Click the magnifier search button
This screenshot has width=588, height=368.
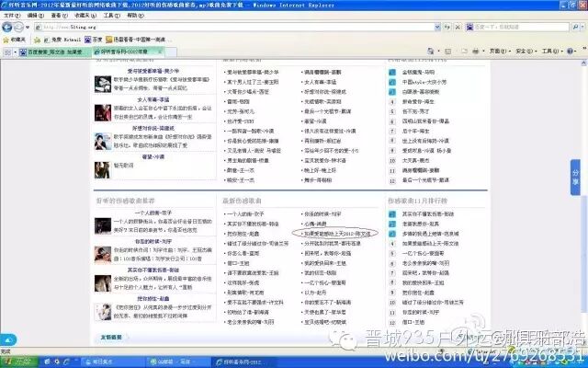575,27
